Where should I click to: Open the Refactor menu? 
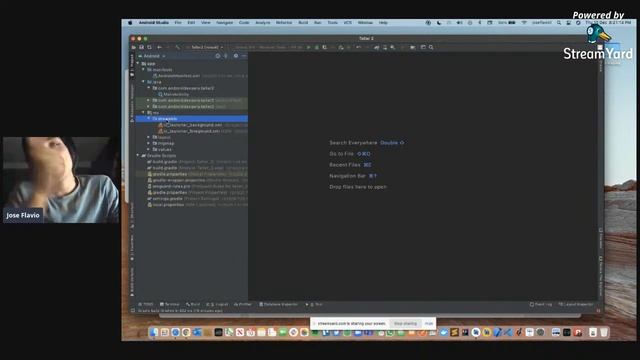[284, 23]
